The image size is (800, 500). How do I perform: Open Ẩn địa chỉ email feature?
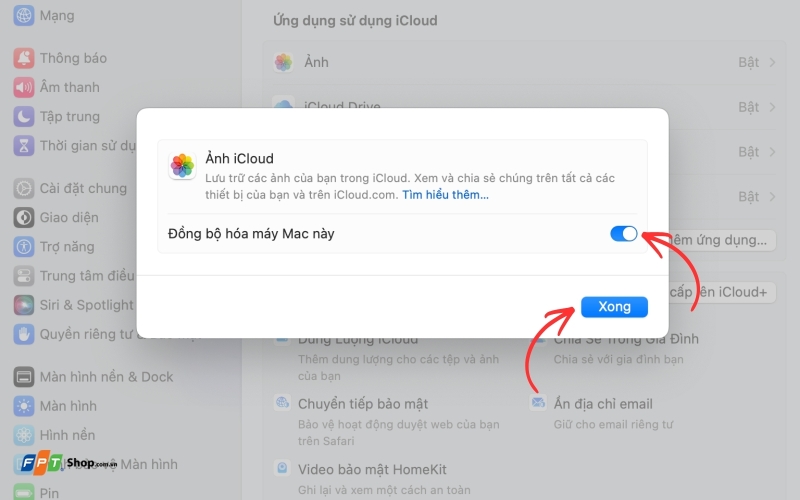[603, 404]
